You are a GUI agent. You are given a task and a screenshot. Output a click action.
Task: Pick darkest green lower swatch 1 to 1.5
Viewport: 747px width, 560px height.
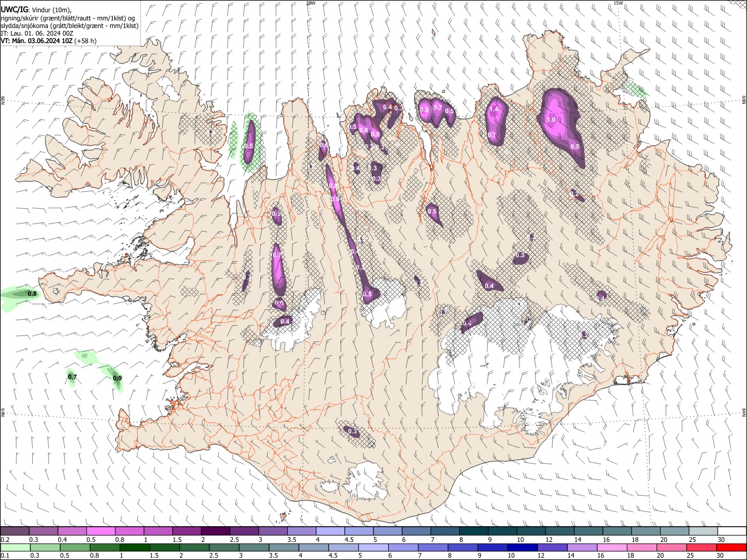point(135,547)
